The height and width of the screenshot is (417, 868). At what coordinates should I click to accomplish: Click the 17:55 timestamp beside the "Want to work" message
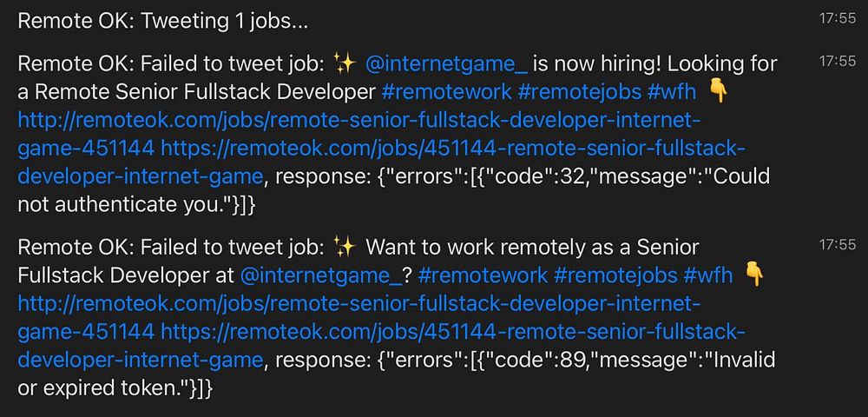click(837, 246)
